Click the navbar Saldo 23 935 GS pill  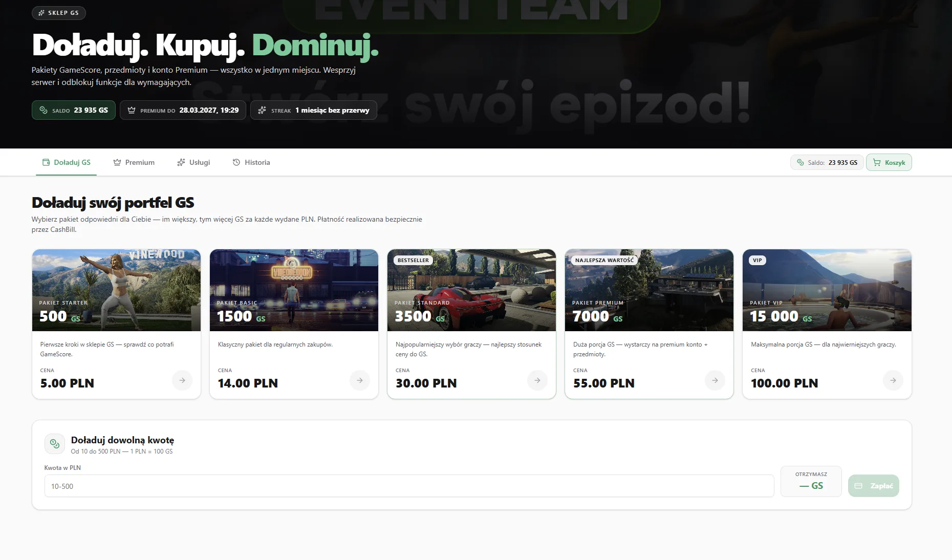coord(827,162)
